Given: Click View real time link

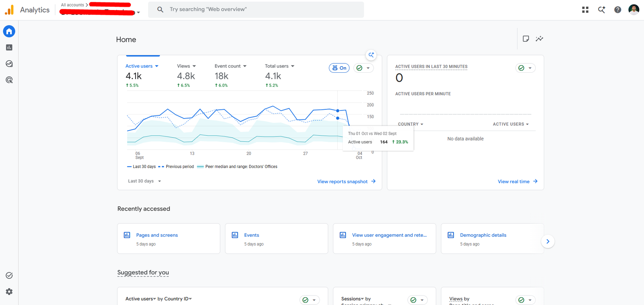Looking at the screenshot, I should point(518,182).
